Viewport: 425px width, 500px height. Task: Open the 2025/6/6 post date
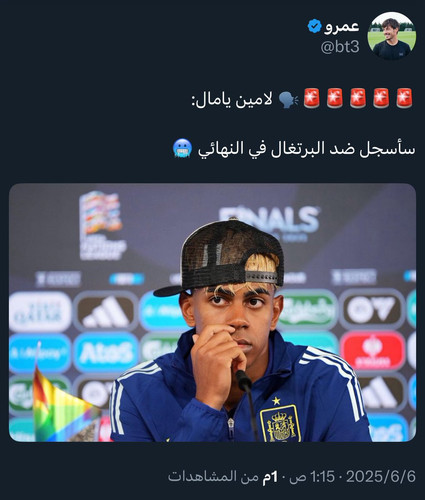381,477
